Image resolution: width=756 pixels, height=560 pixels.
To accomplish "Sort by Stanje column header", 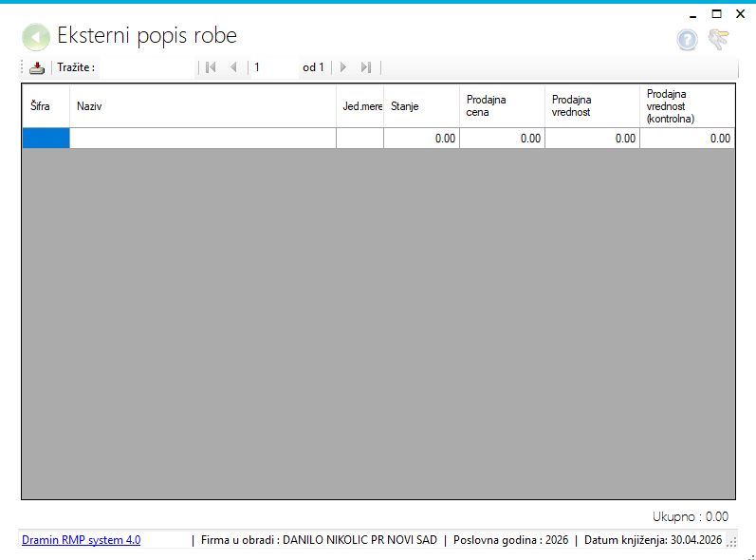I will point(422,106).
